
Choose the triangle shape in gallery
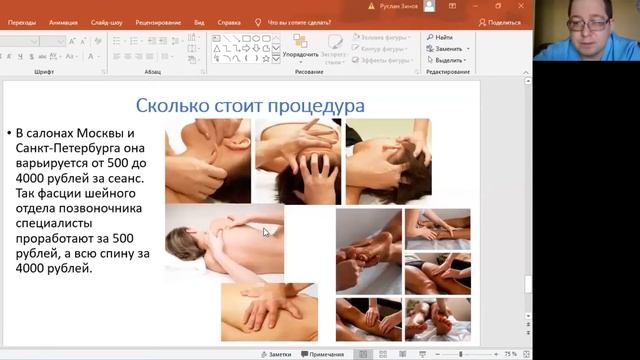pos(216,49)
